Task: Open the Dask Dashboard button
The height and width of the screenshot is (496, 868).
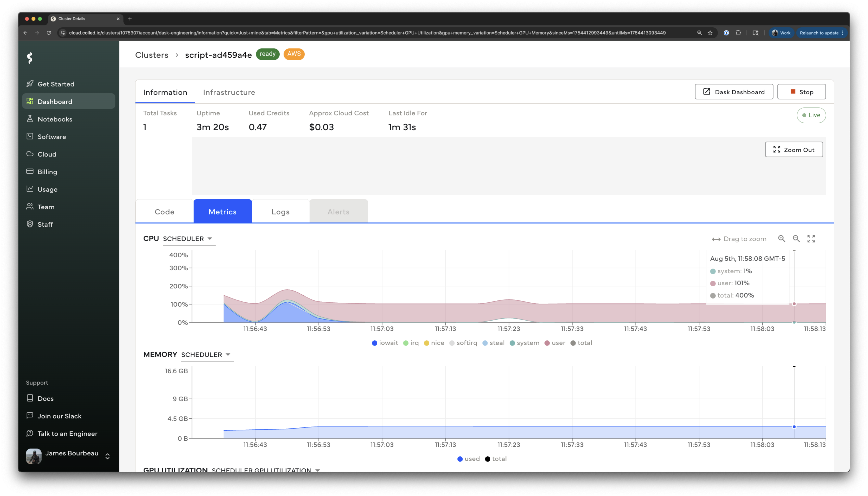Action: pyautogui.click(x=734, y=92)
